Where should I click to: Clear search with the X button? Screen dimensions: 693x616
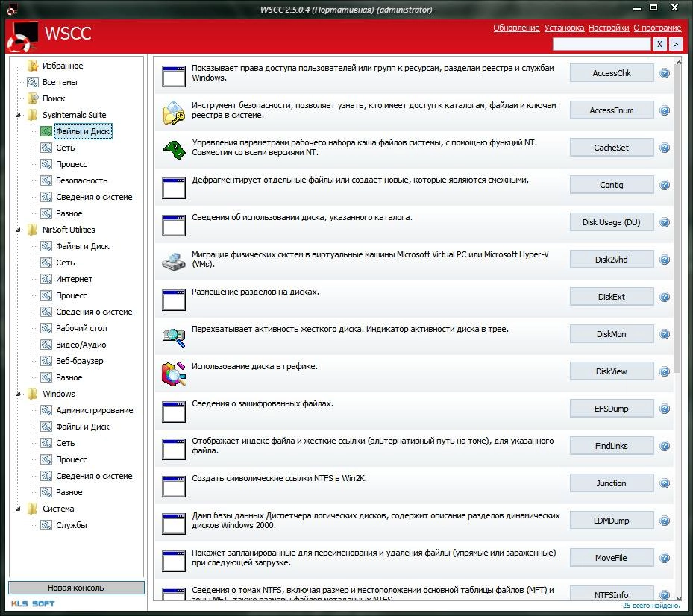[659, 44]
